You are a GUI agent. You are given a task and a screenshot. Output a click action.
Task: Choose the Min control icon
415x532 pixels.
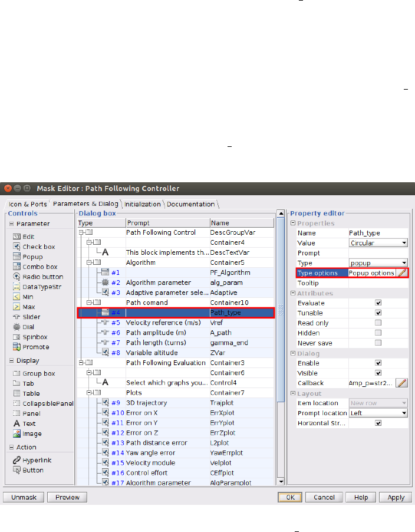[17, 297]
